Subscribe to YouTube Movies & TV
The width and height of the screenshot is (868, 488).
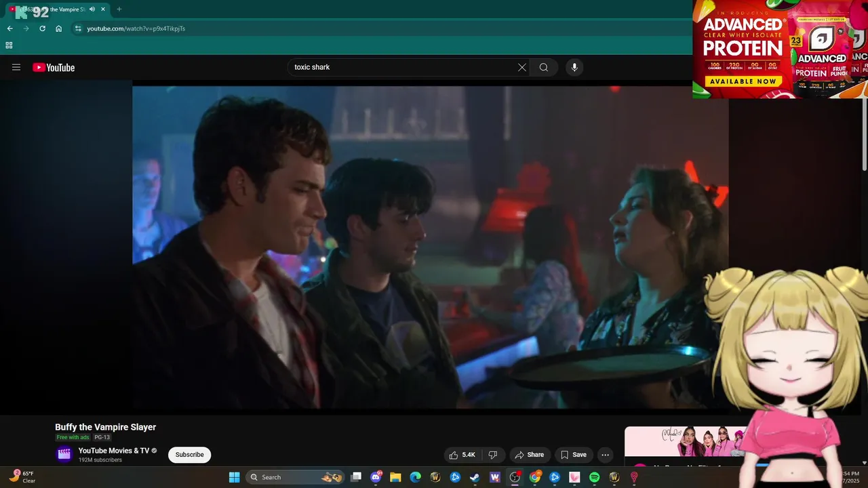click(189, 455)
